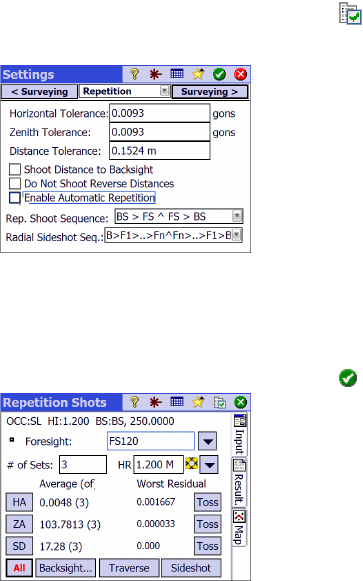Click the HA button
Viewport: 363px width, 581px height.
(x=19, y=502)
